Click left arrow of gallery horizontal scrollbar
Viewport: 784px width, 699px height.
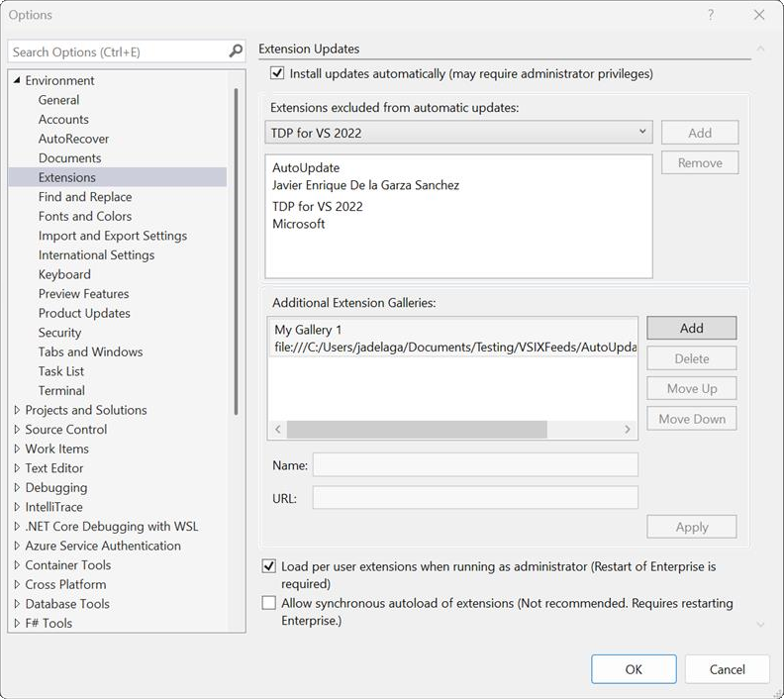(278, 430)
